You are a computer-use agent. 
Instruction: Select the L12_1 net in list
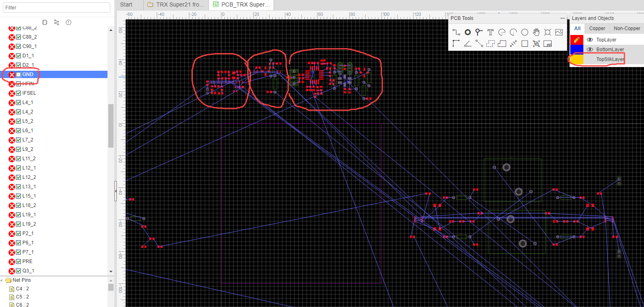point(29,168)
